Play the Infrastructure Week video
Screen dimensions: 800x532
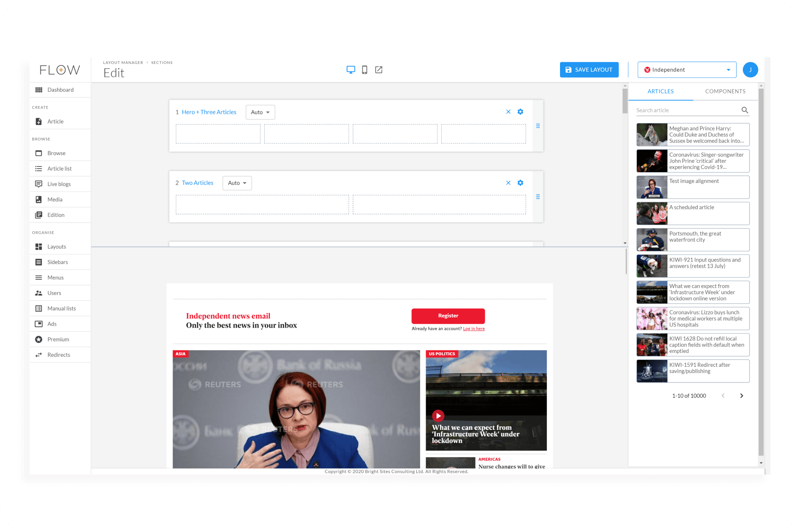(438, 416)
